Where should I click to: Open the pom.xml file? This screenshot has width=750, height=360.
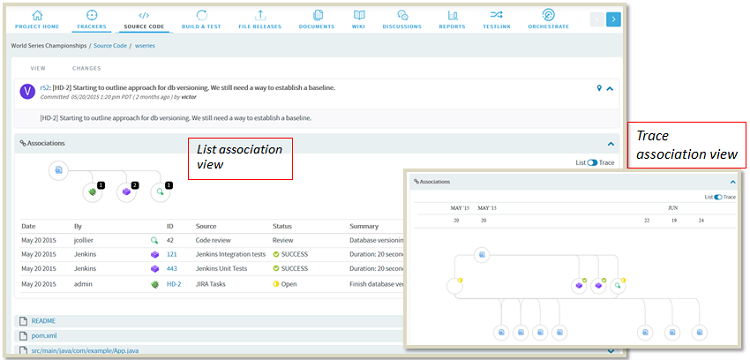(x=44, y=336)
